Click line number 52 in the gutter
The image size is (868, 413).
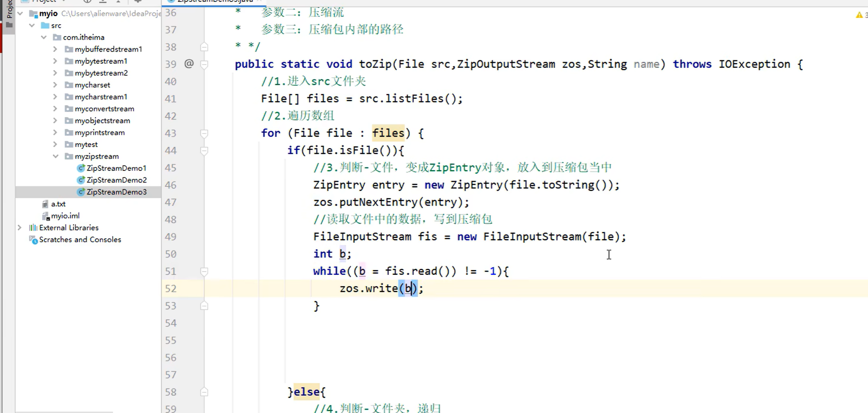171,288
